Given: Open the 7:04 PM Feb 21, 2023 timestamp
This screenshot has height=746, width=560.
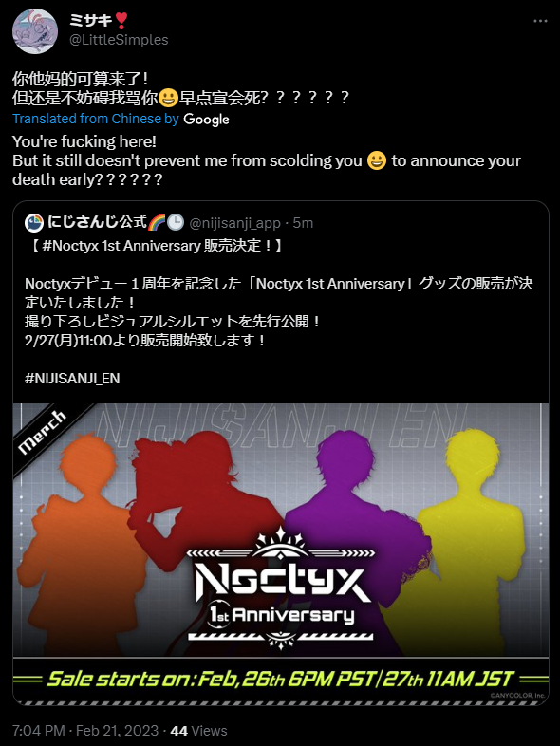Looking at the screenshot, I should click(x=85, y=730).
